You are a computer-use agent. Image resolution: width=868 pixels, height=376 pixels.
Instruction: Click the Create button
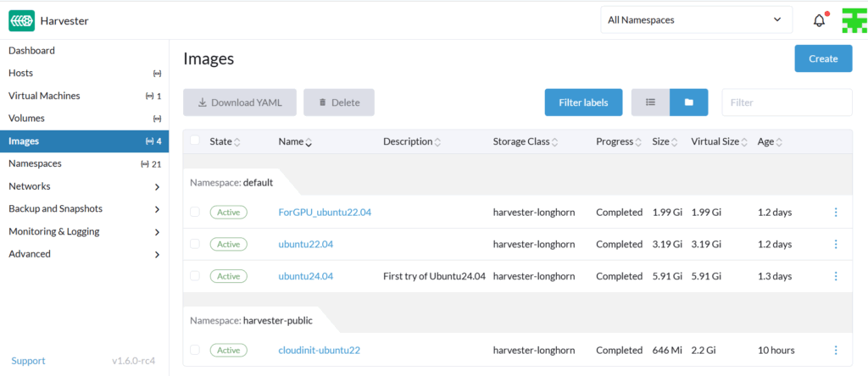pyautogui.click(x=823, y=58)
